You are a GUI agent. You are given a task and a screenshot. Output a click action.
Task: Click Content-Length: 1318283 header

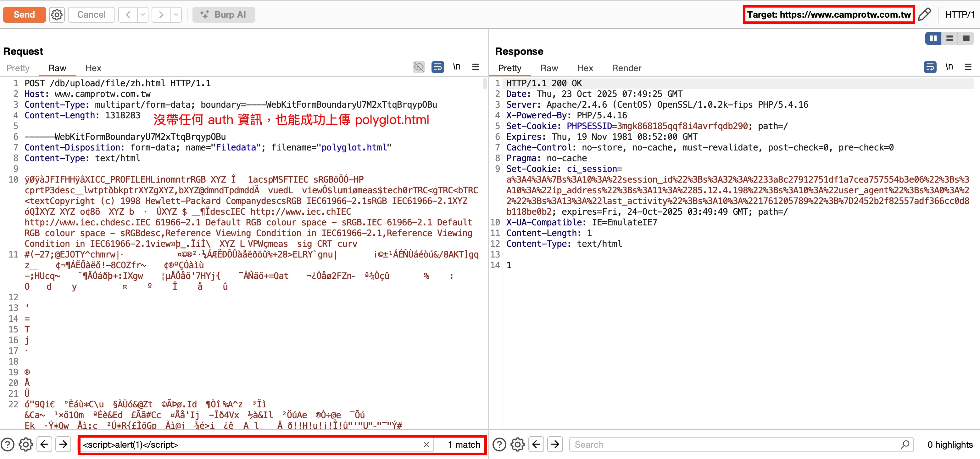(x=82, y=115)
